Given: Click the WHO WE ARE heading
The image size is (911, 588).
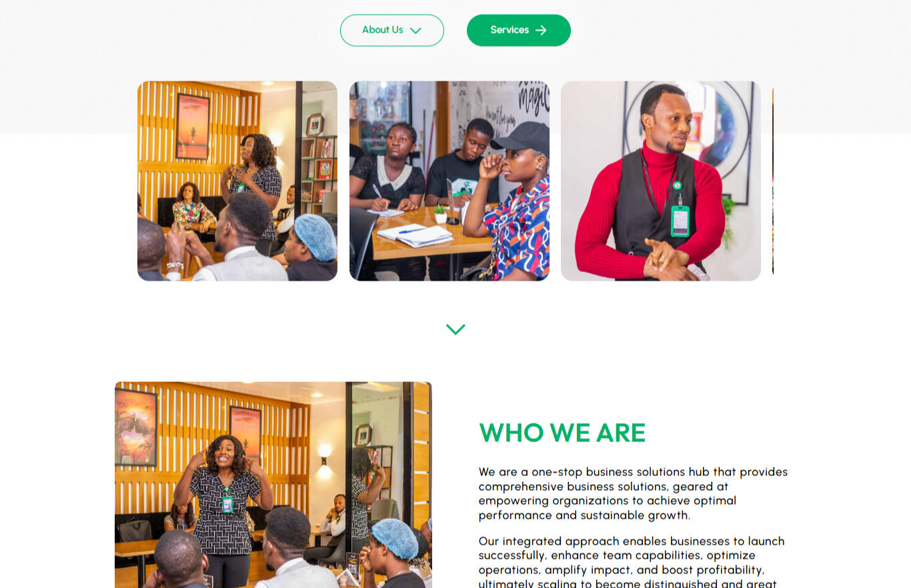Looking at the screenshot, I should (562, 433).
